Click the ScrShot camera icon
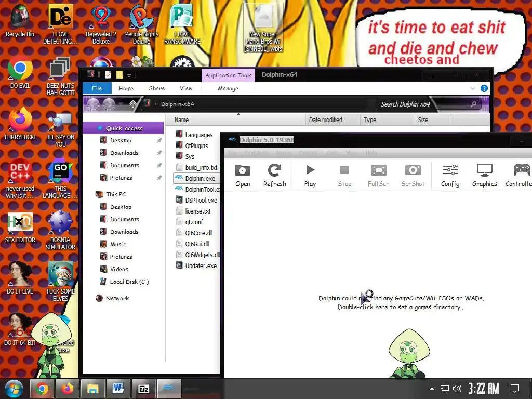 [413, 176]
